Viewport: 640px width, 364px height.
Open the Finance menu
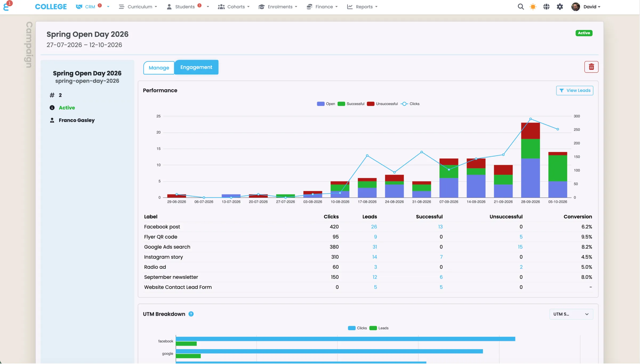(322, 7)
